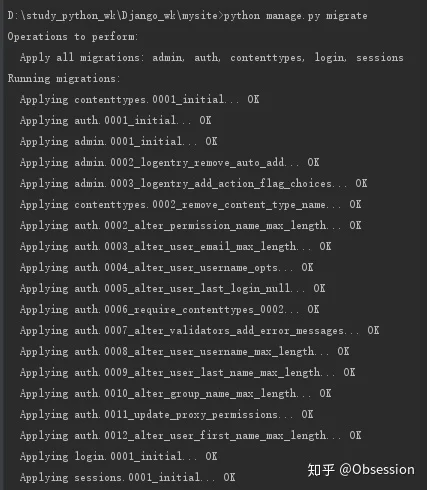427x490 pixels.
Task: Click auth.0004_alter_user_username_opts line
Action: tap(166, 267)
